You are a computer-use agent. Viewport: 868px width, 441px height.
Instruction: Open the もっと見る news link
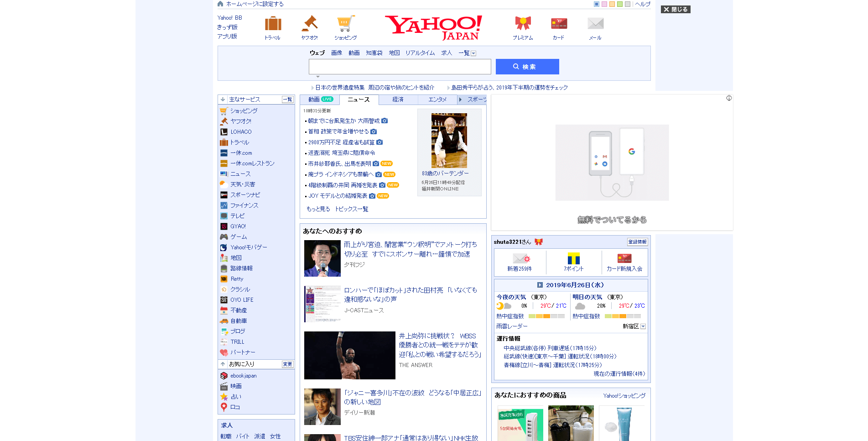click(318, 209)
